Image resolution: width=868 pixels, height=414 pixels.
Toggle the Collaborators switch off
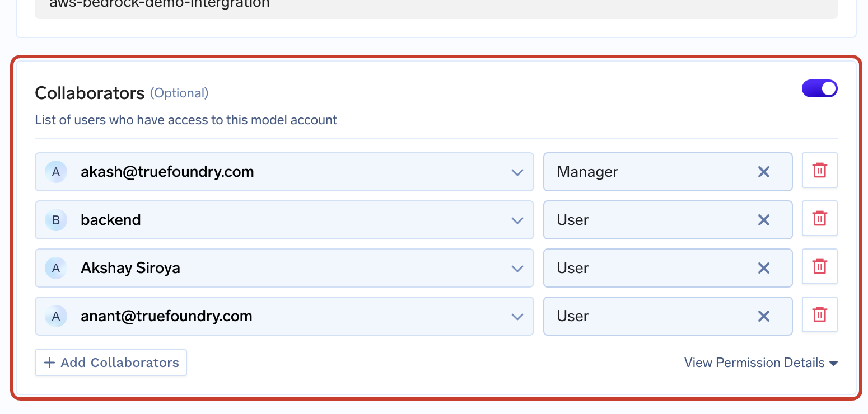[x=820, y=88]
